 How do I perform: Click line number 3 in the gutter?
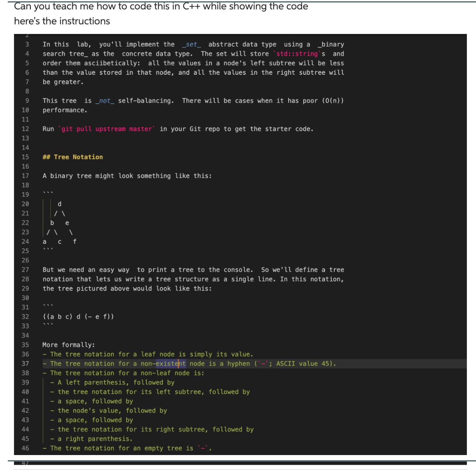coord(27,44)
